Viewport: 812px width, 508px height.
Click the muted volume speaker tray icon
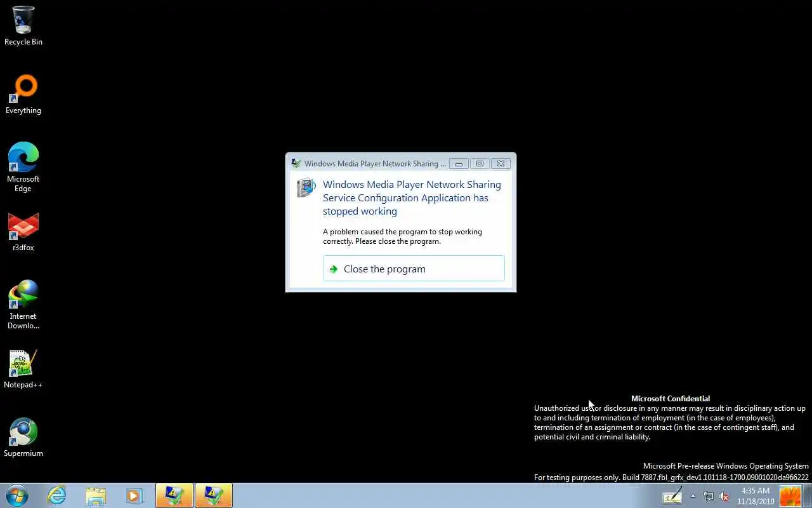pyautogui.click(x=724, y=497)
